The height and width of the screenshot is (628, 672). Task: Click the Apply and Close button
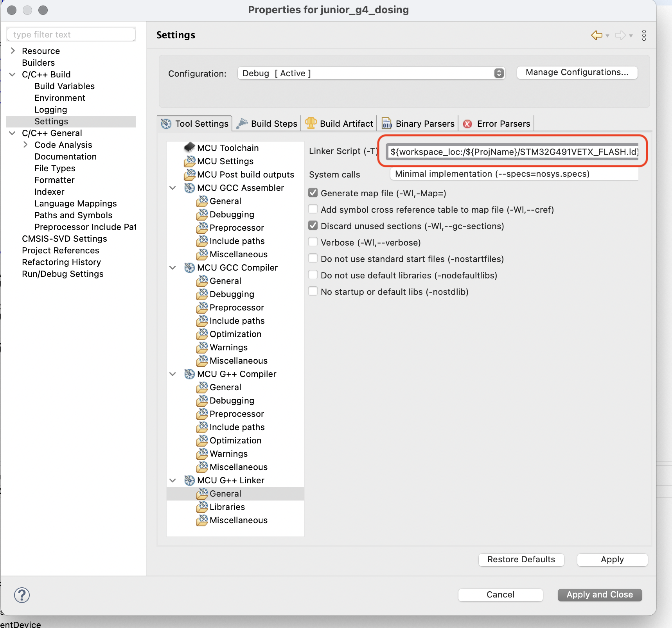pyautogui.click(x=600, y=594)
